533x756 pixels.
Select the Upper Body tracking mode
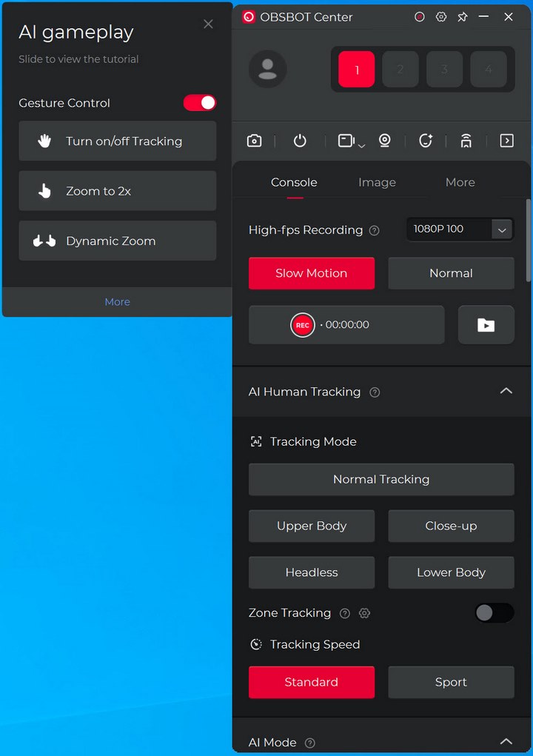coord(312,526)
